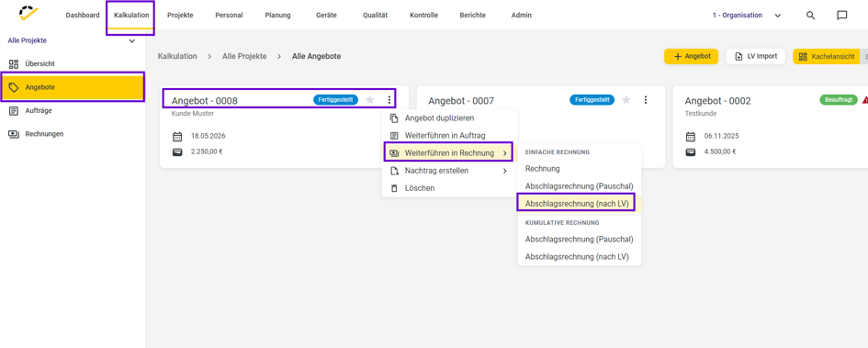Click the Aufträge list icon in sidebar
Viewport: 868px width, 348px height.
(14, 111)
